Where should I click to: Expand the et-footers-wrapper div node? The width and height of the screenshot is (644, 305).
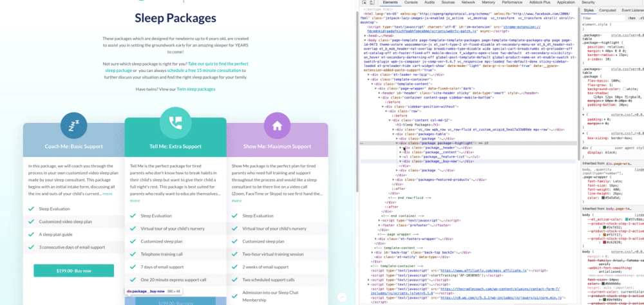click(376, 239)
